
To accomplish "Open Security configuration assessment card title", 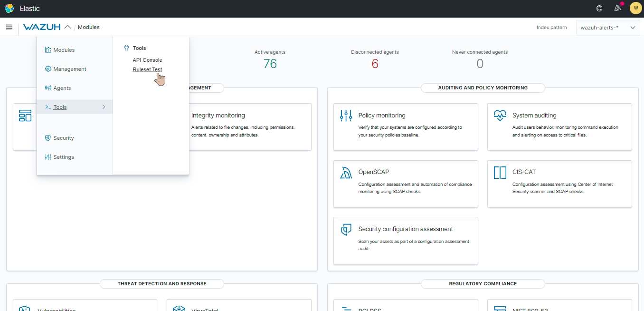I will tap(406, 229).
